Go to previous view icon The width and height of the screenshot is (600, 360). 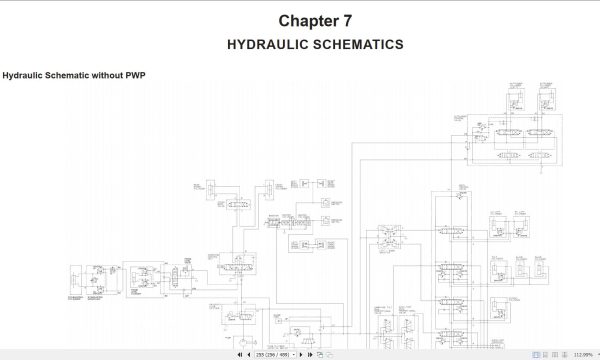[x=320, y=355]
